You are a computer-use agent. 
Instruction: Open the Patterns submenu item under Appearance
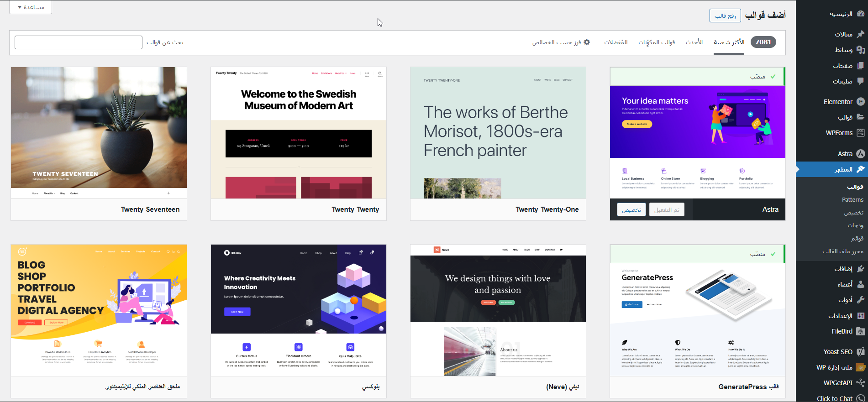click(x=852, y=200)
